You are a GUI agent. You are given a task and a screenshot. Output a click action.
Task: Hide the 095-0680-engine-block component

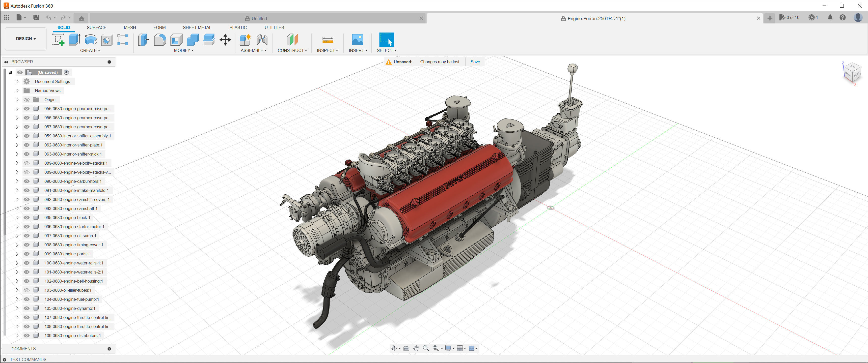(26, 218)
